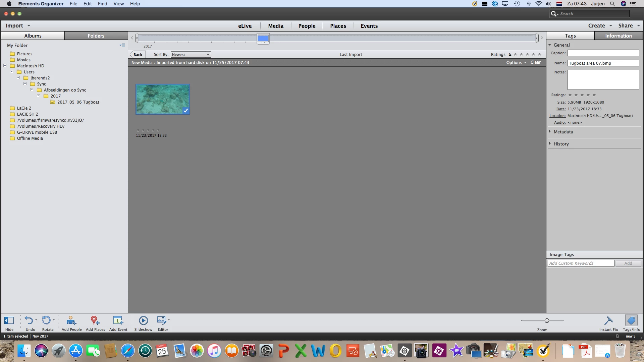Screen dimensions: 644x362
Task: Click the Caption input field
Action: click(603, 53)
